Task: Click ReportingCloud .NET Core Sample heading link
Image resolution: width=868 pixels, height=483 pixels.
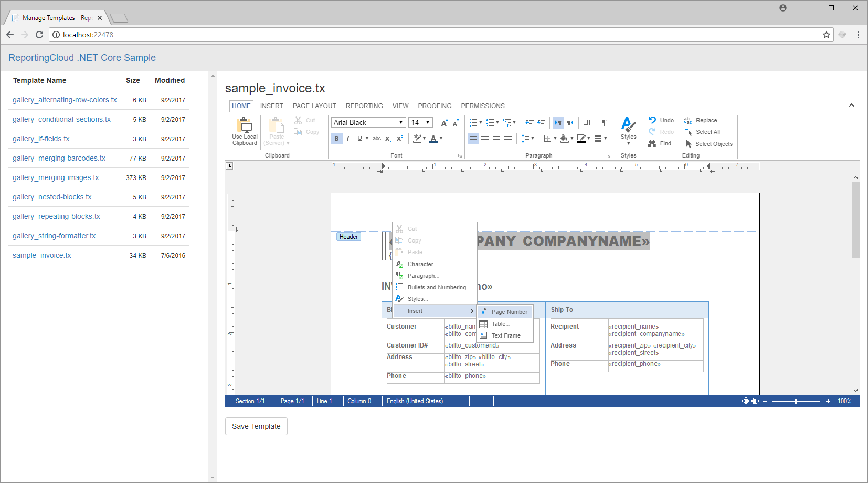Action: coord(82,58)
